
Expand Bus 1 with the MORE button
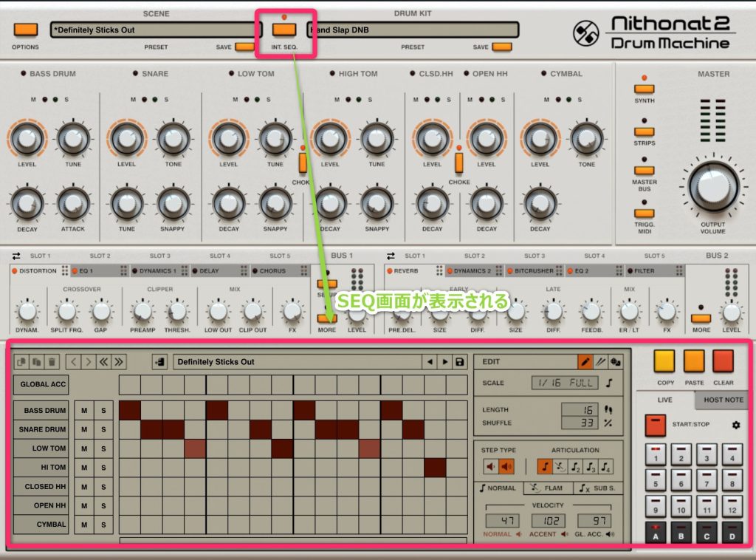tap(326, 319)
